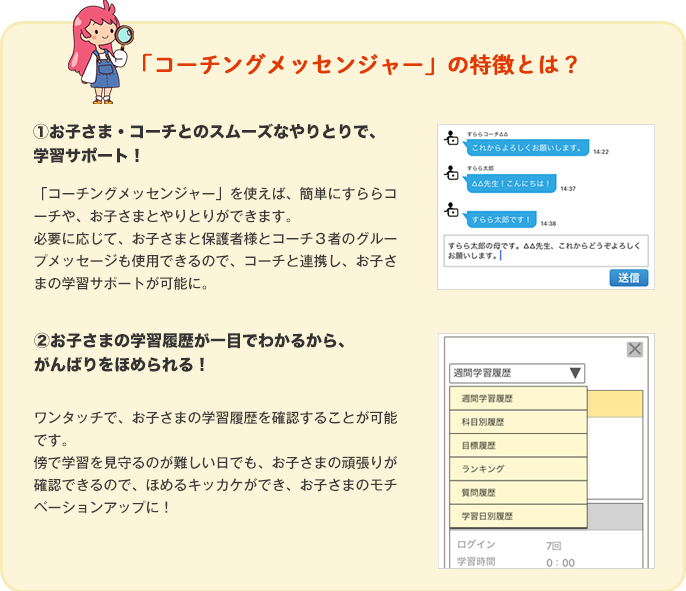Screen dimensions: 686x591
Task: Open the 週間学習履歴 dropdown selector
Action: pyautogui.click(x=517, y=373)
